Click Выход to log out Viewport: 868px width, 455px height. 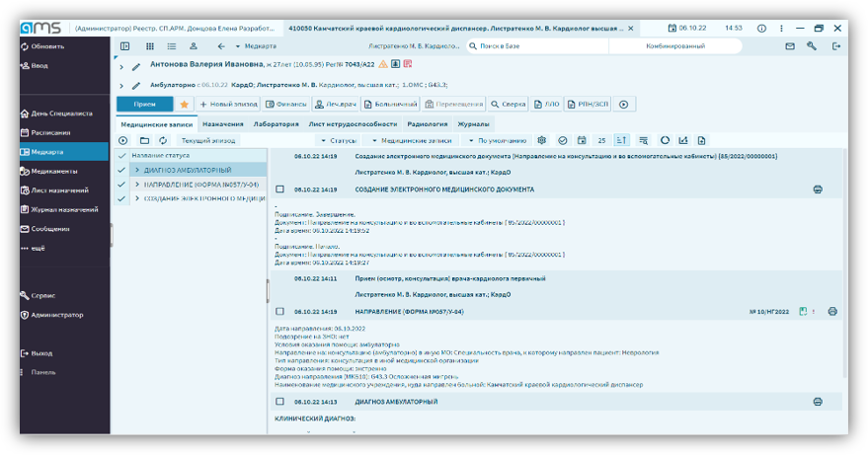37,353
